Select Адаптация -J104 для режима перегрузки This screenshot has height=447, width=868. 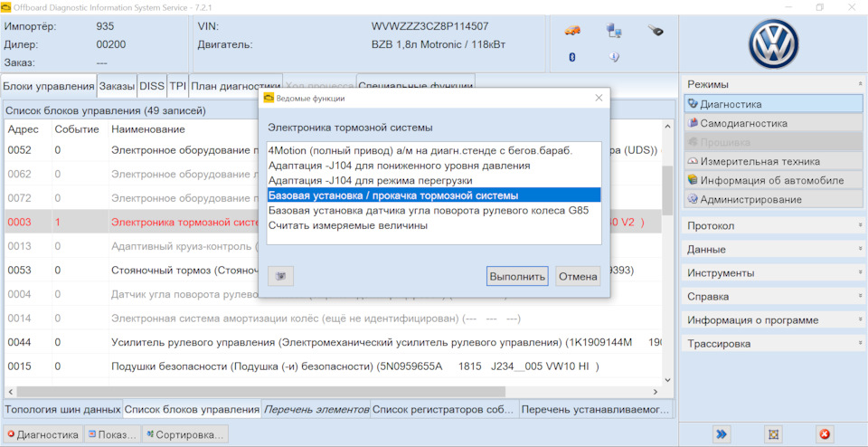[433, 180]
